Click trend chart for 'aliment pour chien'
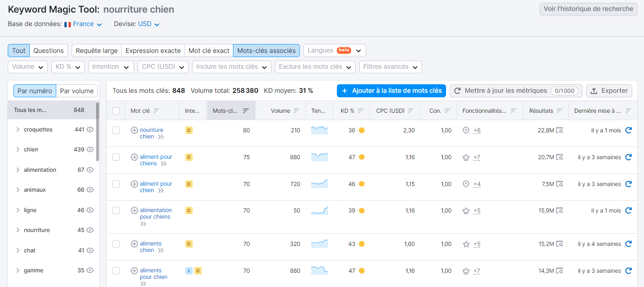 tap(319, 184)
